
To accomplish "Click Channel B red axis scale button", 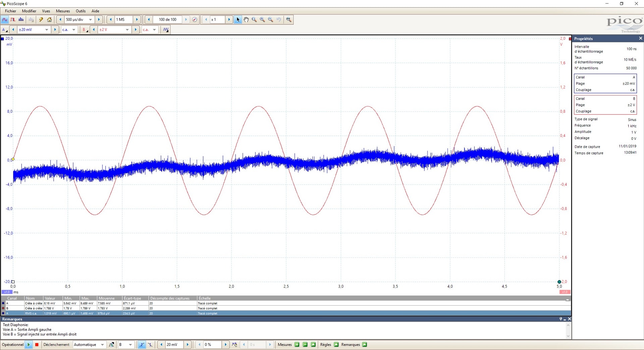I will pos(565,292).
